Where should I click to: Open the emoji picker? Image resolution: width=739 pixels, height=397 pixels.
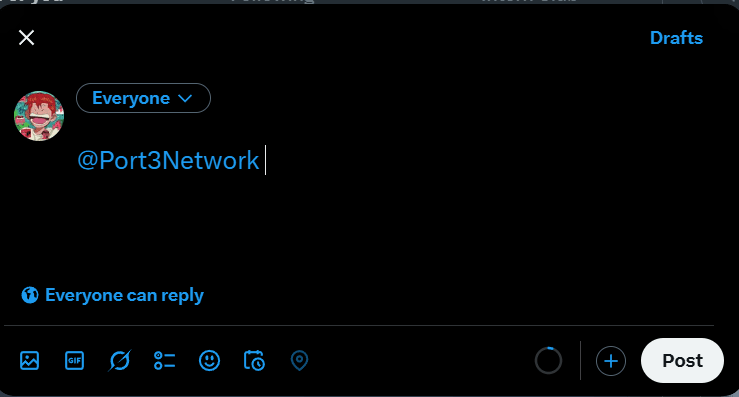(x=209, y=361)
